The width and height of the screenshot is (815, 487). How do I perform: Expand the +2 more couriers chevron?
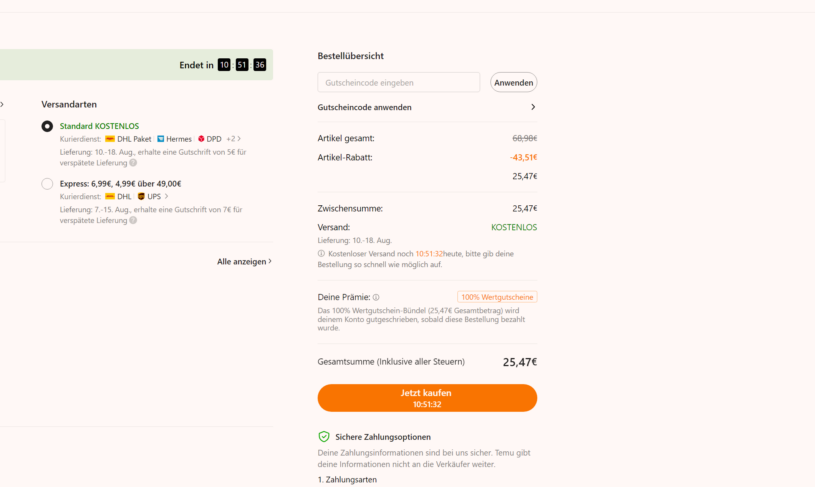click(239, 139)
